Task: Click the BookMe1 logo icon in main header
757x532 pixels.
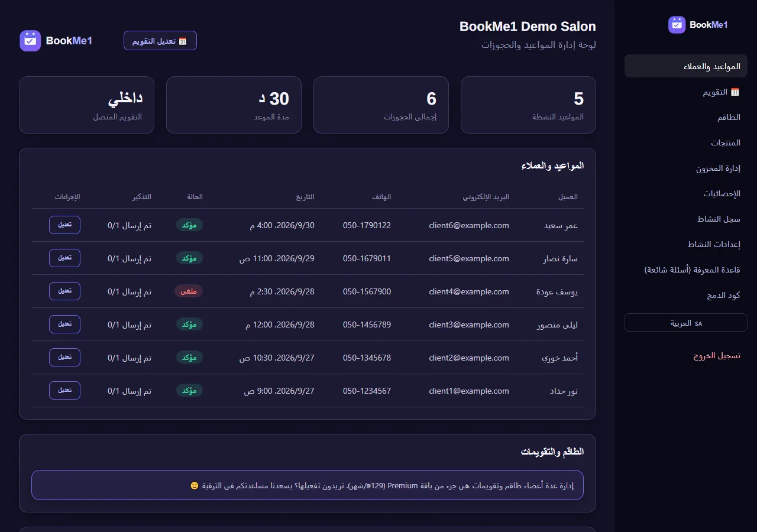Action: pyautogui.click(x=30, y=41)
